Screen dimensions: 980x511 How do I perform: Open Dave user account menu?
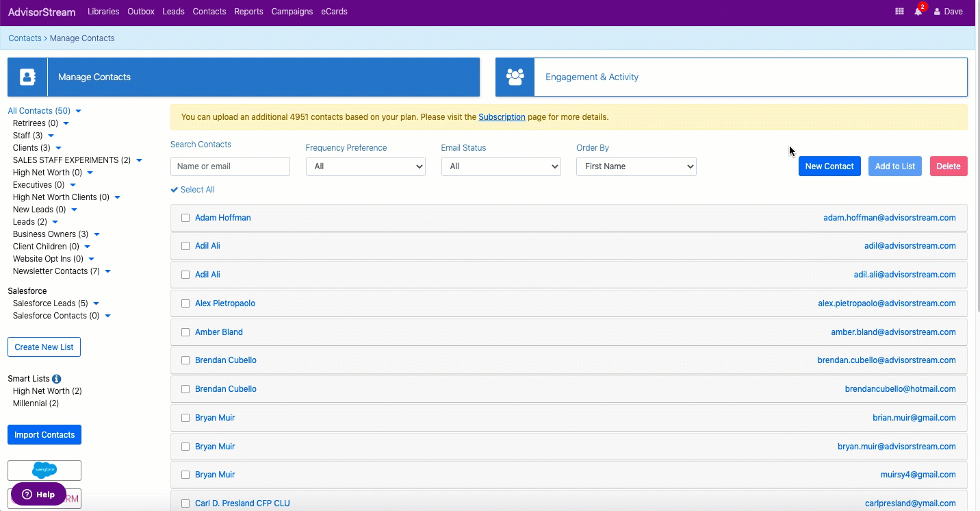pos(949,12)
